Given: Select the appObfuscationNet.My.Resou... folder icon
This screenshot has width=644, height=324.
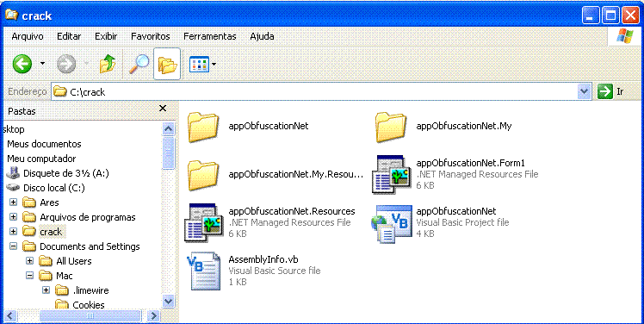Looking at the screenshot, I should tap(203, 175).
